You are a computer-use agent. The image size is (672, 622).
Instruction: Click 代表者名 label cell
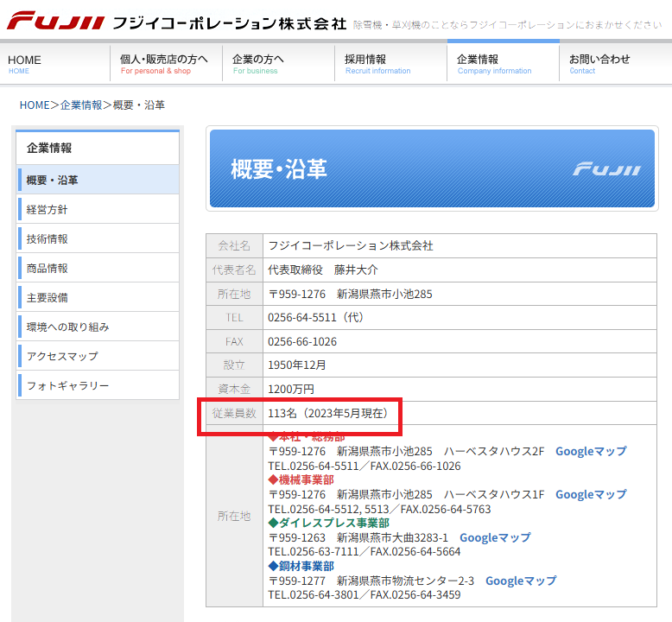click(x=234, y=270)
